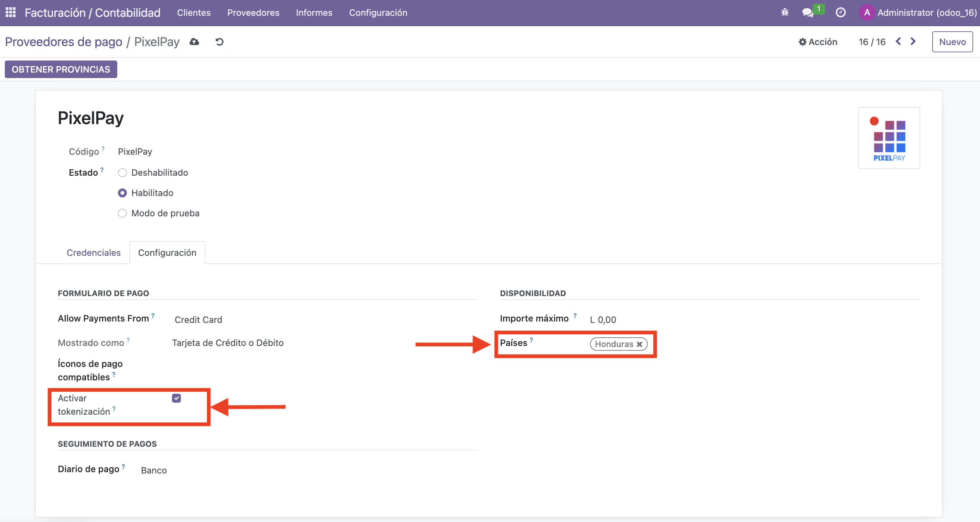Save manually with the cloud icon
Viewport: 980px width, 522px height.
[x=194, y=42]
